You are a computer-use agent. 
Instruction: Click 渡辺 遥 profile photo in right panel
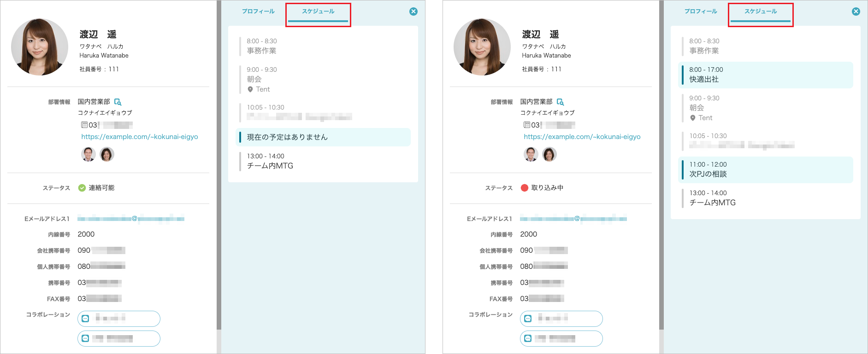pos(482,47)
